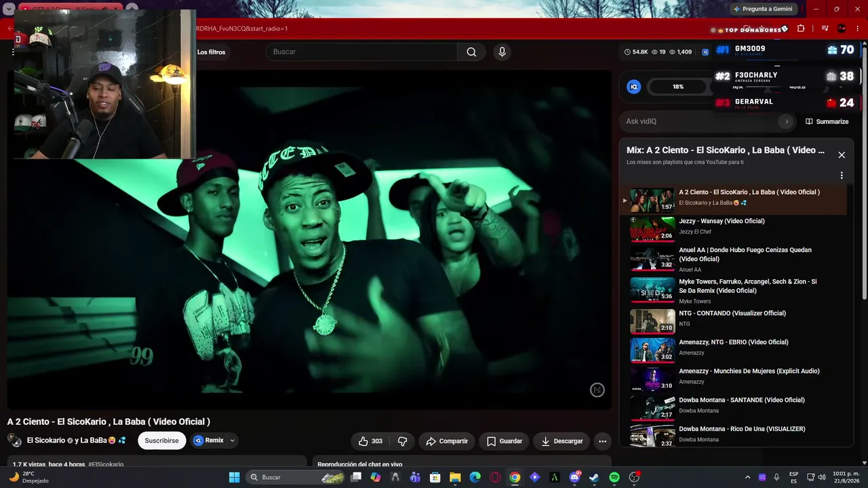Open more actions menu below video
The image size is (868, 488).
pyautogui.click(x=602, y=441)
